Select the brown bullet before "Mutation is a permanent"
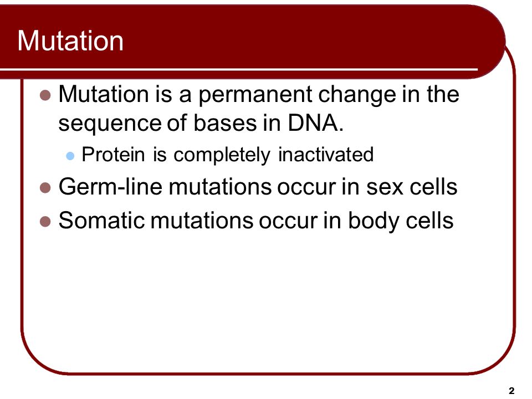The image size is (532, 399). 45,95
